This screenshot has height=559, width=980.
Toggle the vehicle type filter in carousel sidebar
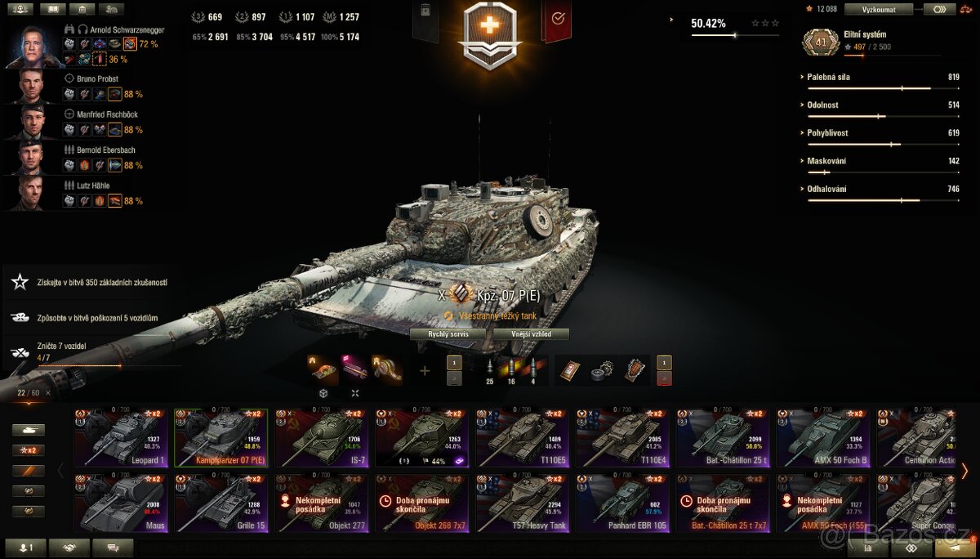29,430
